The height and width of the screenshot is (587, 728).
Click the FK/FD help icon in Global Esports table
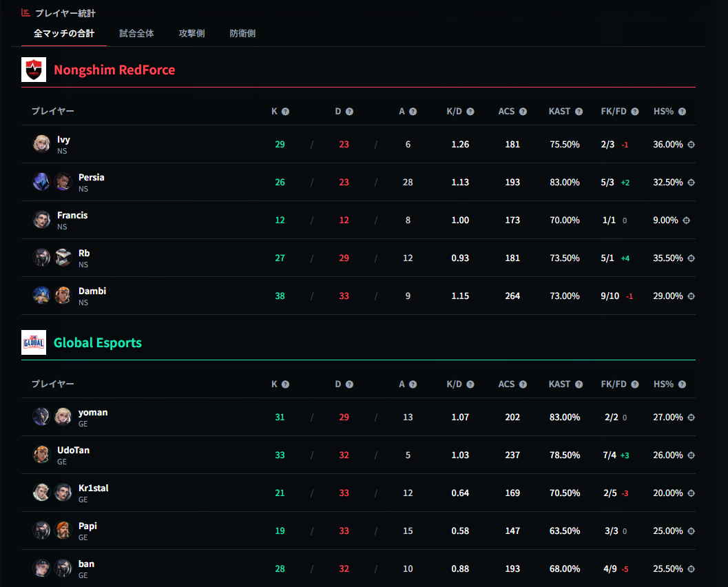click(x=635, y=384)
